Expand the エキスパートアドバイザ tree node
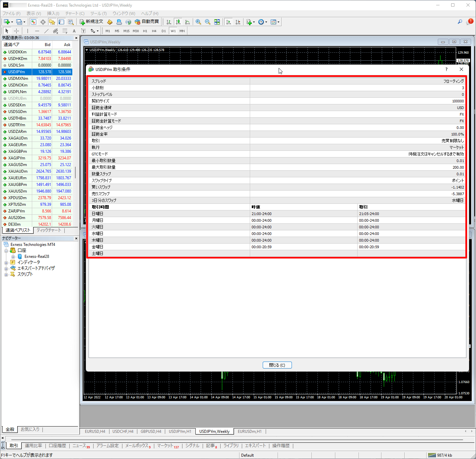476x459 pixels. pos(6,268)
